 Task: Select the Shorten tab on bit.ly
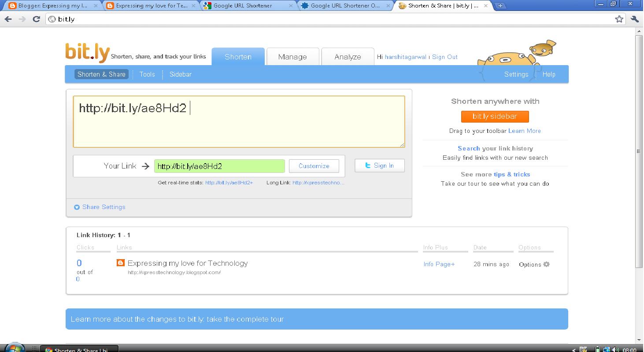pyautogui.click(x=238, y=57)
